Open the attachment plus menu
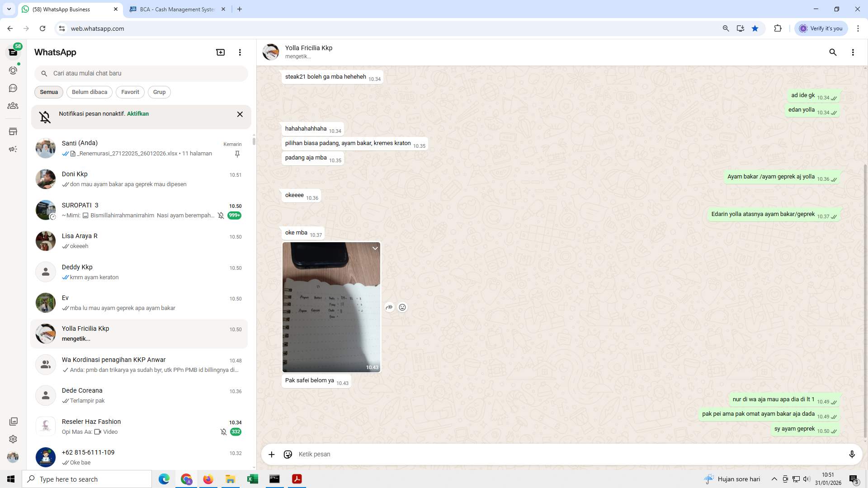Image resolution: width=868 pixels, height=488 pixels. 271,454
